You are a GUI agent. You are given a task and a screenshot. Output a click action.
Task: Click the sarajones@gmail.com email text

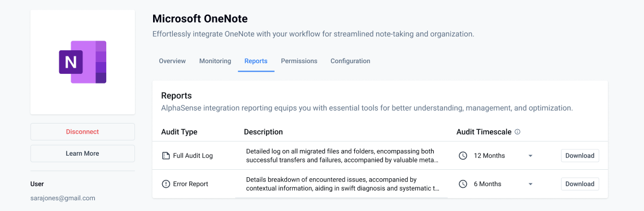tap(63, 198)
